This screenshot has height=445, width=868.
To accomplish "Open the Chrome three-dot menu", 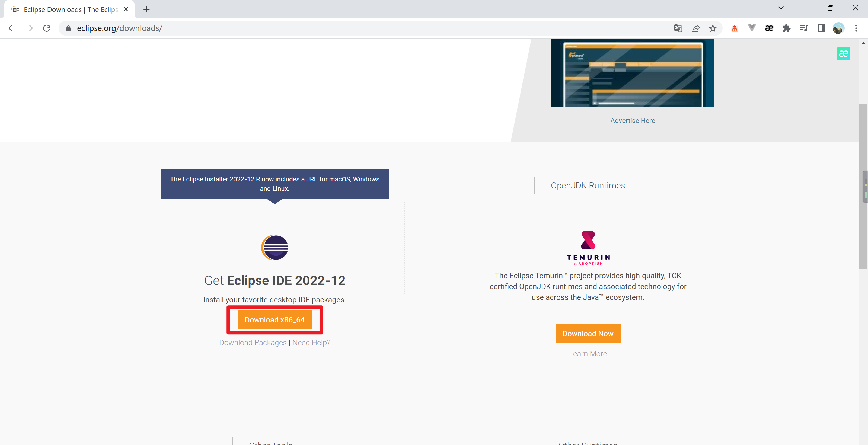I will click(x=856, y=28).
